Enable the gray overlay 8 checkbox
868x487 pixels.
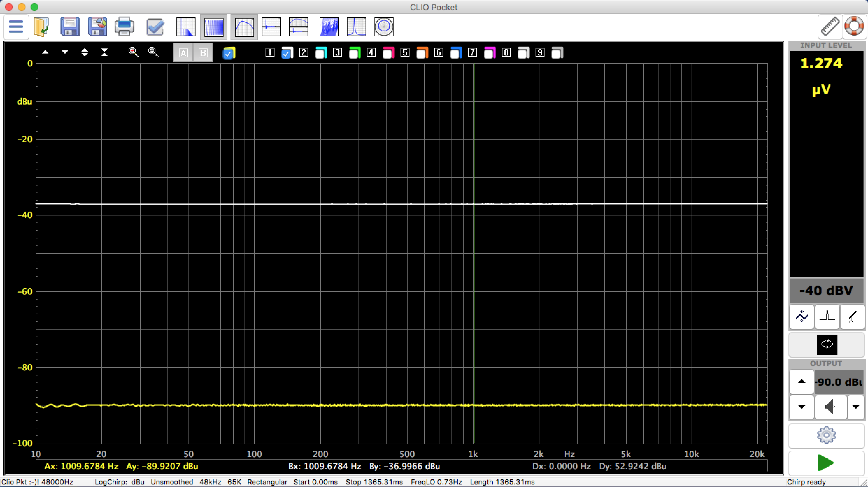pos(523,53)
